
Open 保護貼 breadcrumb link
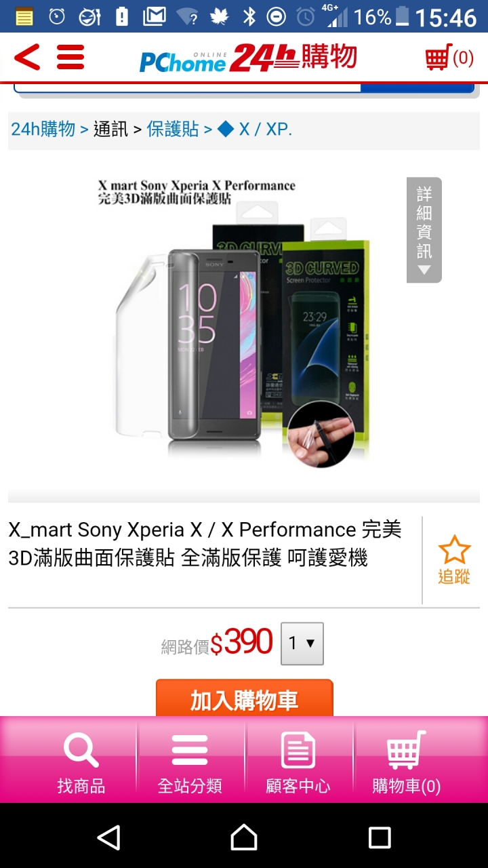(173, 129)
